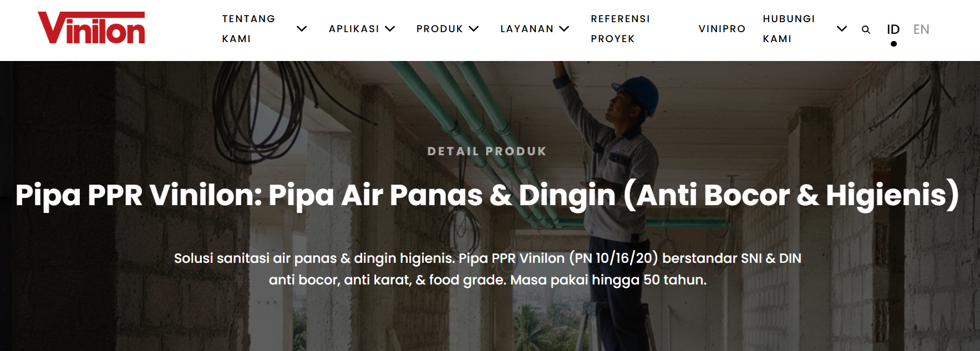Expand the Tentang Kami chevron
Screen dimensions: 980x351
coord(302,29)
